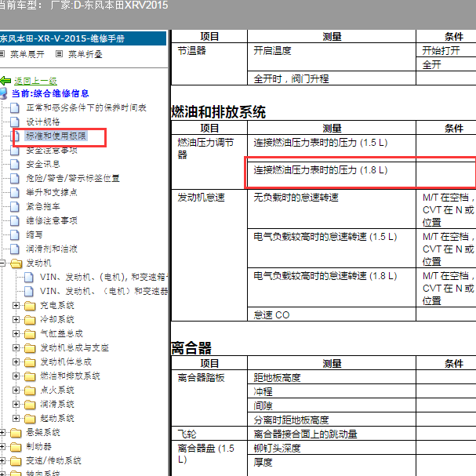Open the 安全讯息 entry
This screenshot has width=476, height=476.
(43, 164)
